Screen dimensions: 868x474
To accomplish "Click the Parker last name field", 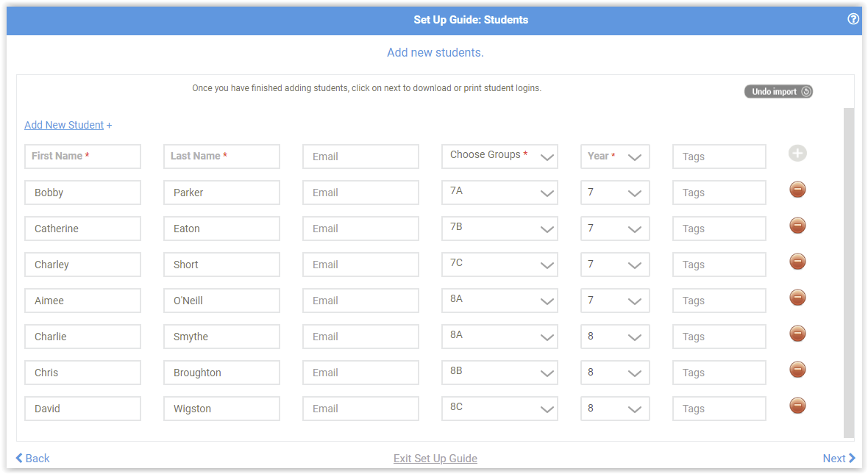I will click(221, 193).
